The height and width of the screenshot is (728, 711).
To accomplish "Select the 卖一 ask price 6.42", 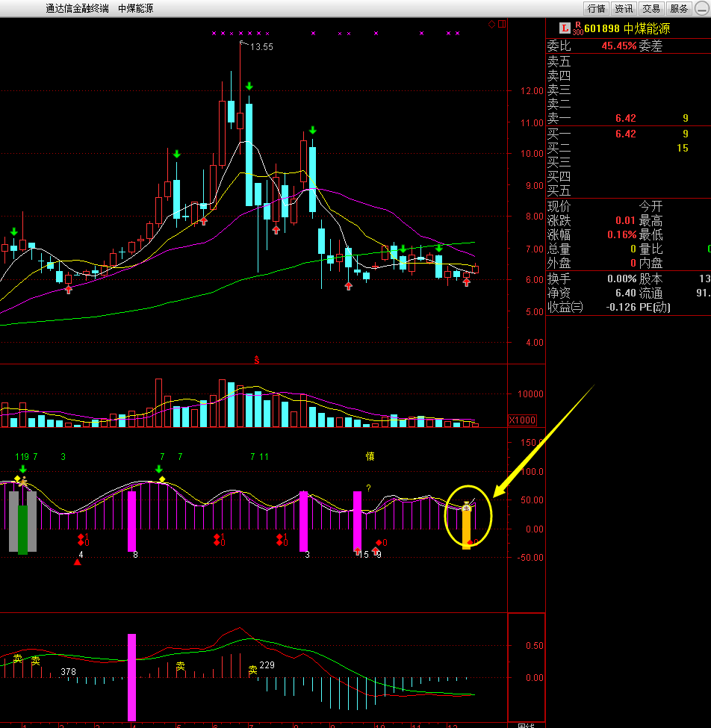I will (626, 119).
